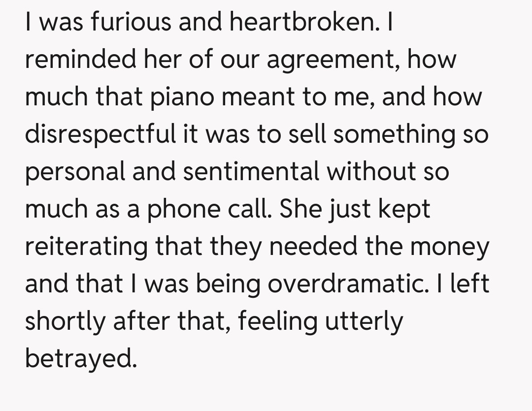Image resolution: width=532 pixels, height=411 pixels.
Task: Click on the word "shortly"
Action: click(65, 322)
